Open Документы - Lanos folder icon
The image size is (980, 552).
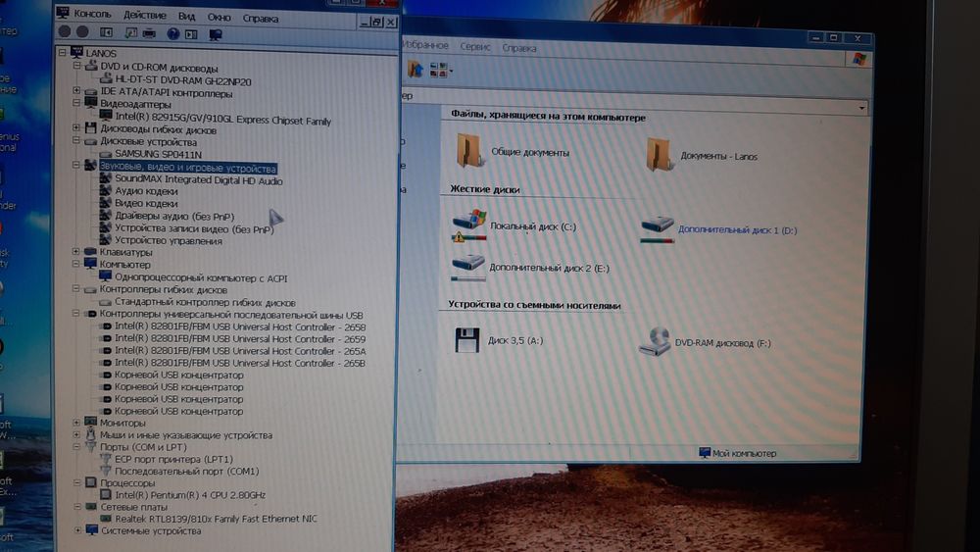[659, 154]
